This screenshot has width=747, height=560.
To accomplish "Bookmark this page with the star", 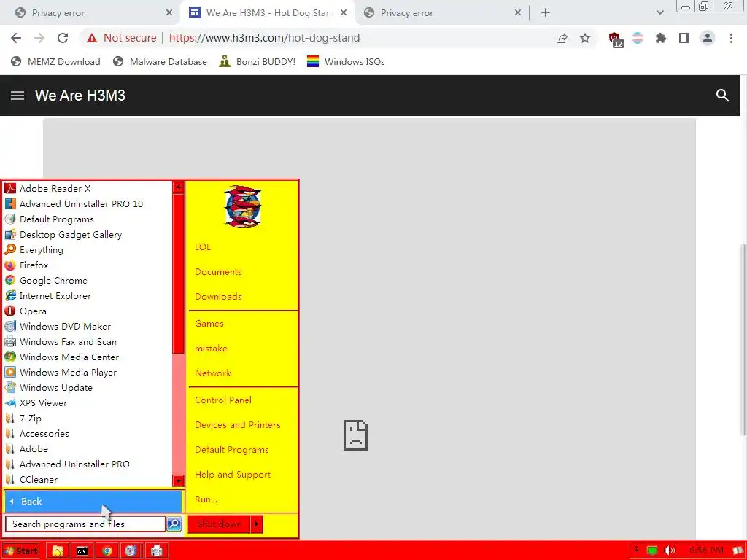I will tap(585, 38).
